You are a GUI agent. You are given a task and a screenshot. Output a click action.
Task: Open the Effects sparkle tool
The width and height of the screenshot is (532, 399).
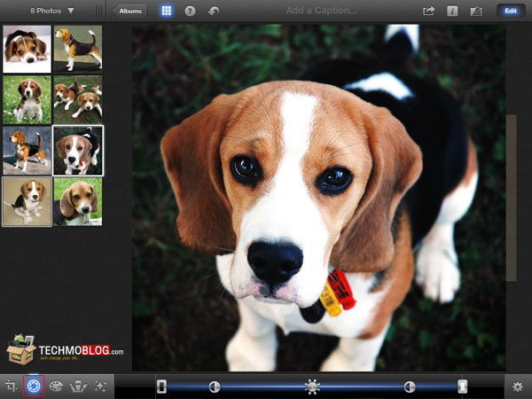[100, 386]
